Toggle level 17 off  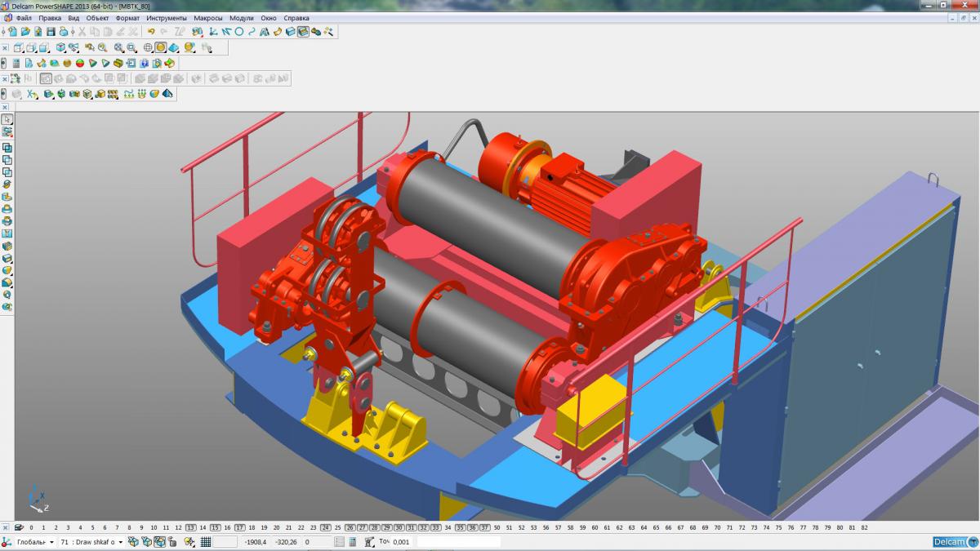click(239, 528)
